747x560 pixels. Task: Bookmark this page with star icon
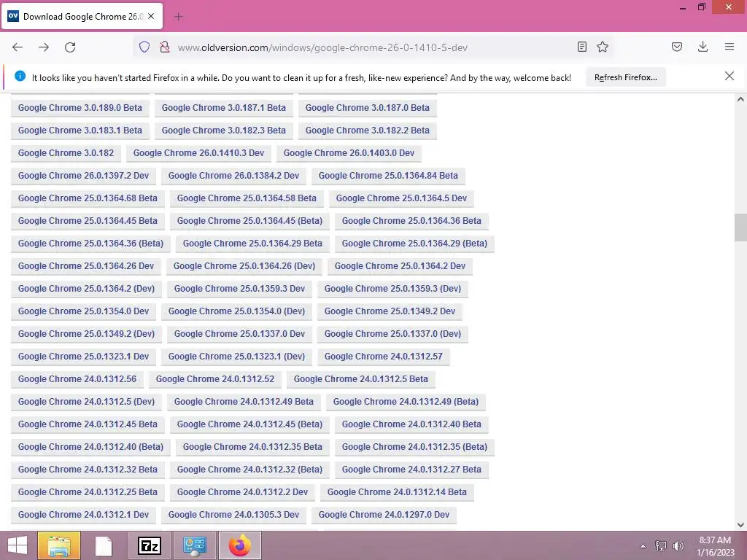click(603, 47)
